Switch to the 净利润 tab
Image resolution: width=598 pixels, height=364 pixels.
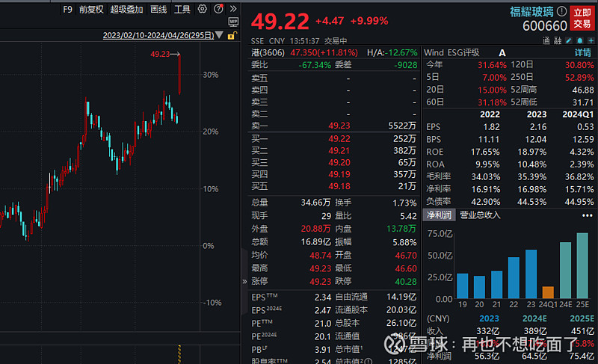439,215
